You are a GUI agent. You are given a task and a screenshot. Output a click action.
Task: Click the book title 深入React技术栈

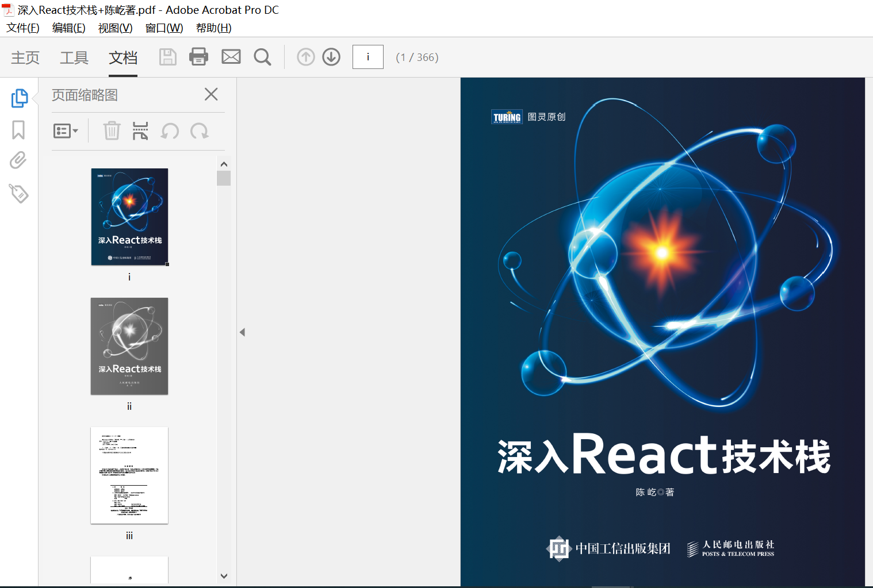pos(664,454)
